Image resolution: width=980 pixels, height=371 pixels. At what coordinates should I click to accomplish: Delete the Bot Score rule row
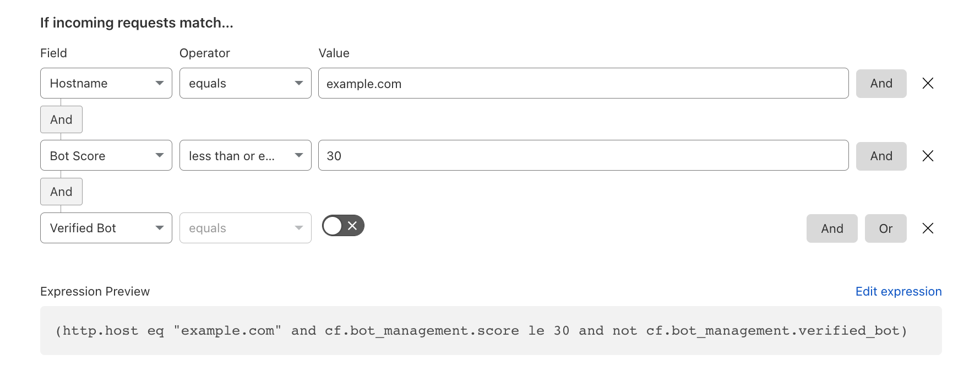pyautogui.click(x=928, y=156)
